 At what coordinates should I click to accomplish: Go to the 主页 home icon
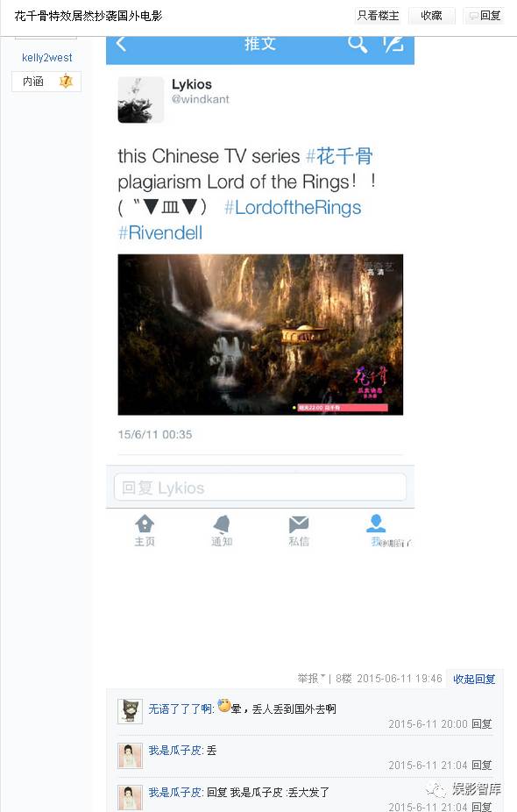(x=145, y=524)
